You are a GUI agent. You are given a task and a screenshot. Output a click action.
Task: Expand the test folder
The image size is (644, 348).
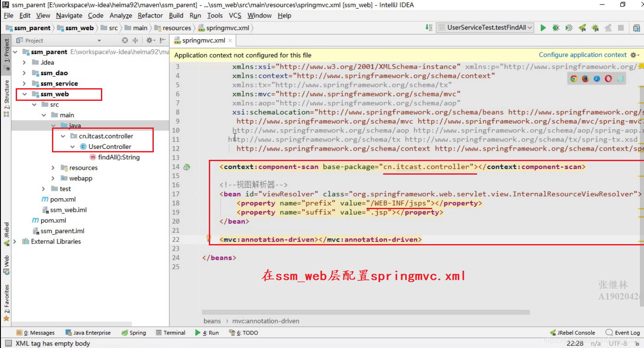(x=44, y=189)
